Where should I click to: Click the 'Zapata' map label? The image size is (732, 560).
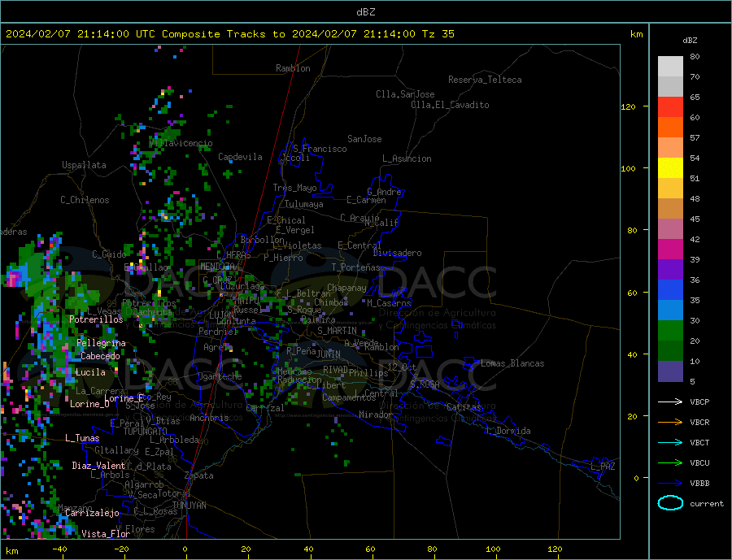(199, 476)
